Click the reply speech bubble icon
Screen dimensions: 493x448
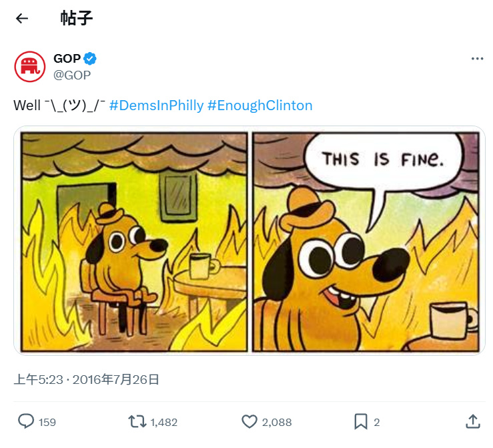click(x=26, y=421)
